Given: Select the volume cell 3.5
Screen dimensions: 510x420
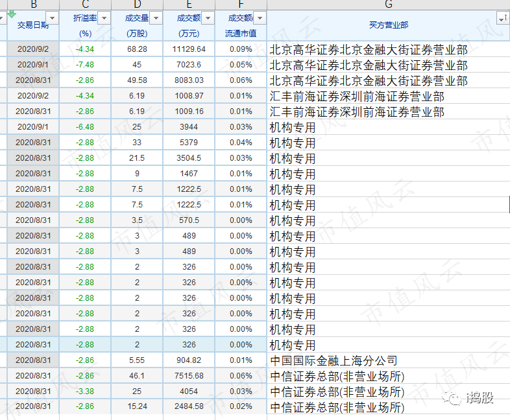Looking at the screenshot, I should (x=138, y=220).
